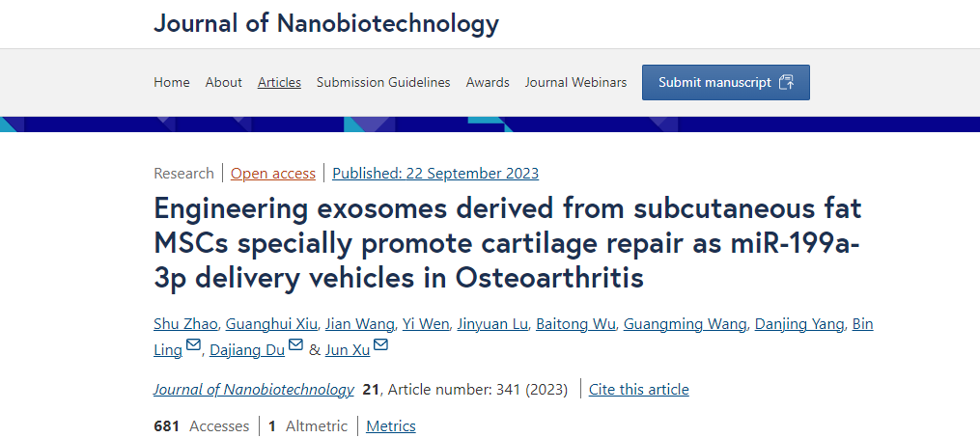Click the Open access link
This screenshot has height=438, width=980.
[273, 174]
